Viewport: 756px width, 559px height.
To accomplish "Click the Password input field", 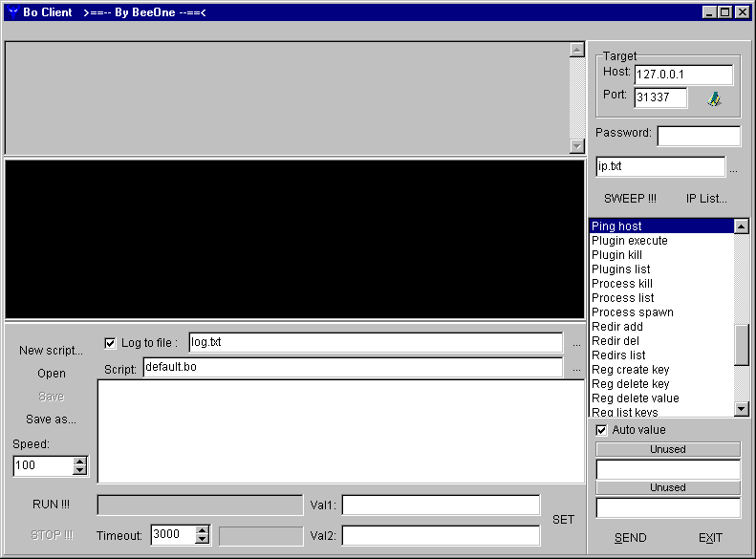I will click(698, 136).
